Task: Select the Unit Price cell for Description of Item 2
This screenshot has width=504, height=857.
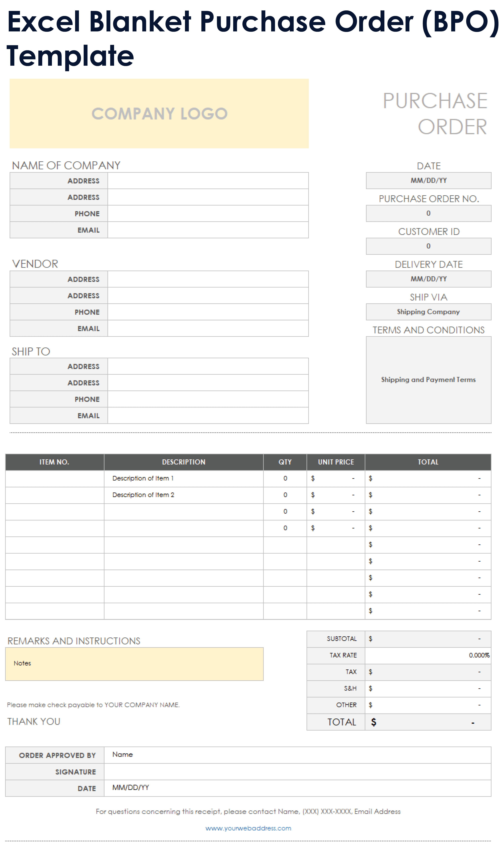Action: coord(336,495)
